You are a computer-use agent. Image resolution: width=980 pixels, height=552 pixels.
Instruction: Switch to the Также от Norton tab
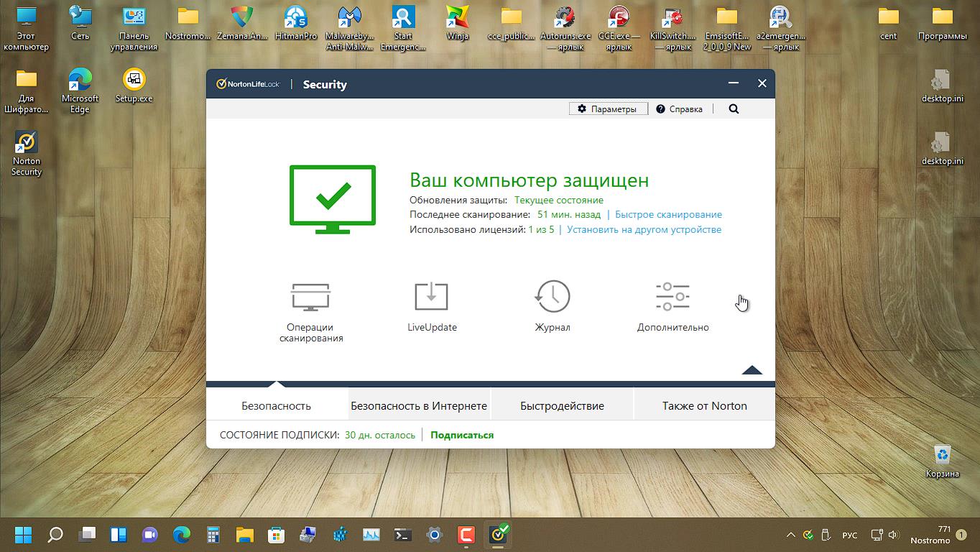(x=704, y=405)
